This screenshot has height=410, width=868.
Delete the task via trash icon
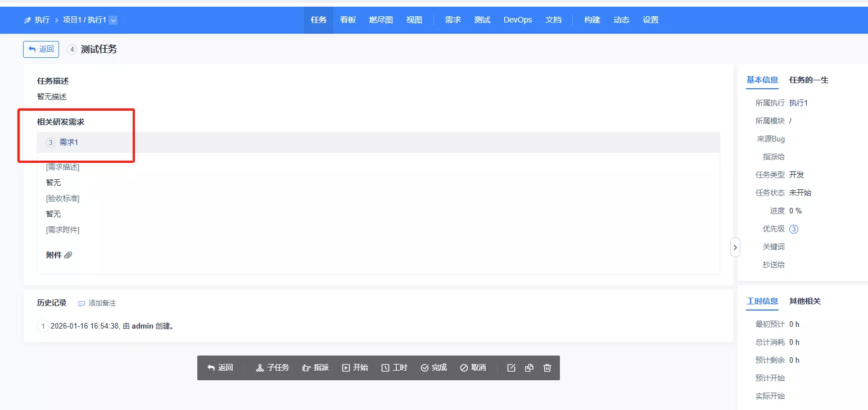tap(547, 368)
